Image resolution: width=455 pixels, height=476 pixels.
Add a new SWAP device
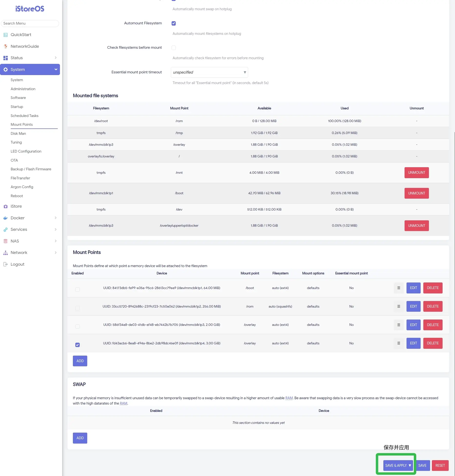coord(80,438)
